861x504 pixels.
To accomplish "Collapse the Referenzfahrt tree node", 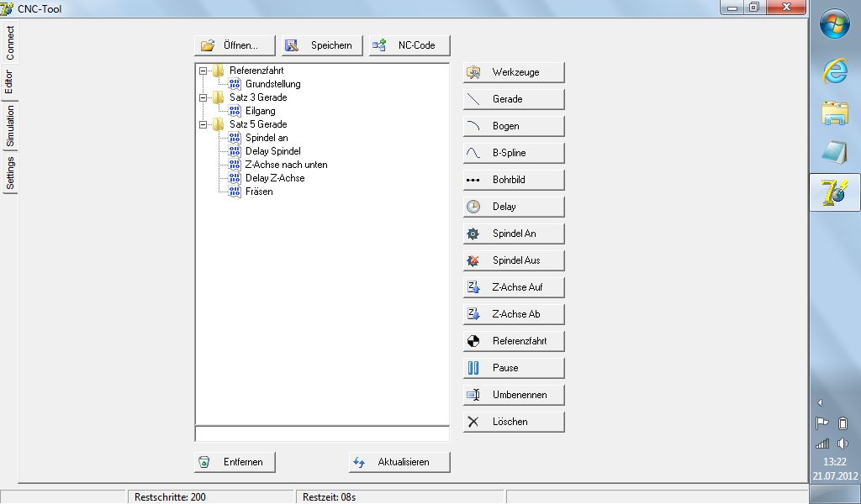I will [203, 71].
